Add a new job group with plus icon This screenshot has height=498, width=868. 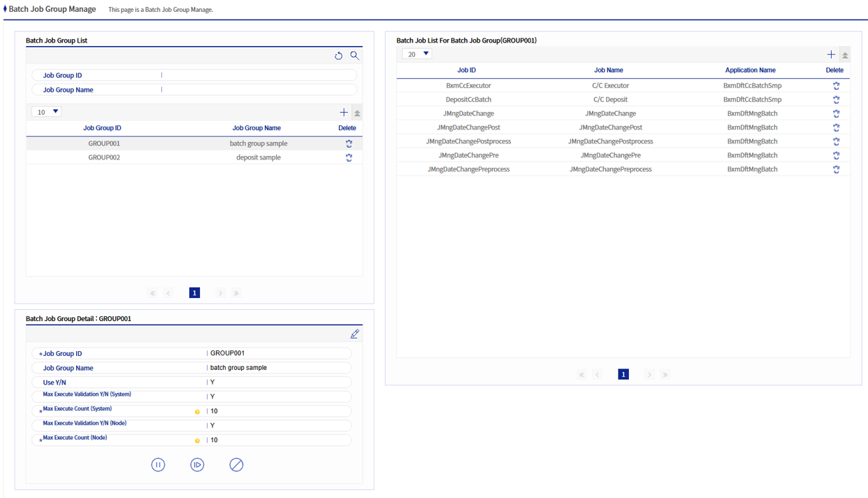pos(343,113)
